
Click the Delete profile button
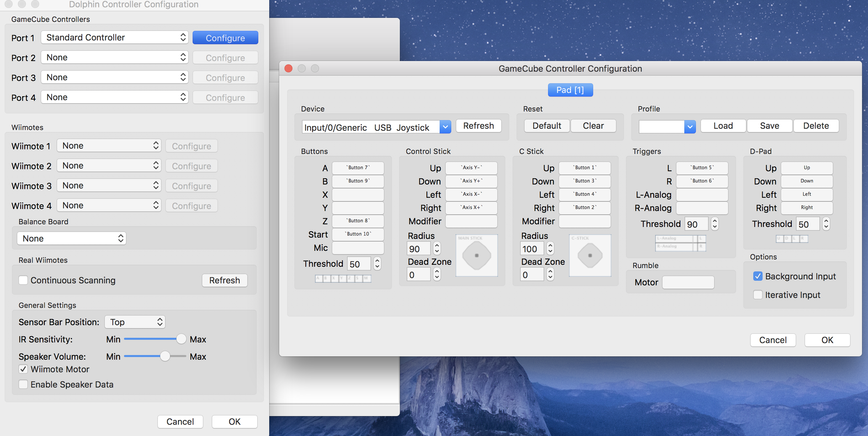pyautogui.click(x=816, y=126)
